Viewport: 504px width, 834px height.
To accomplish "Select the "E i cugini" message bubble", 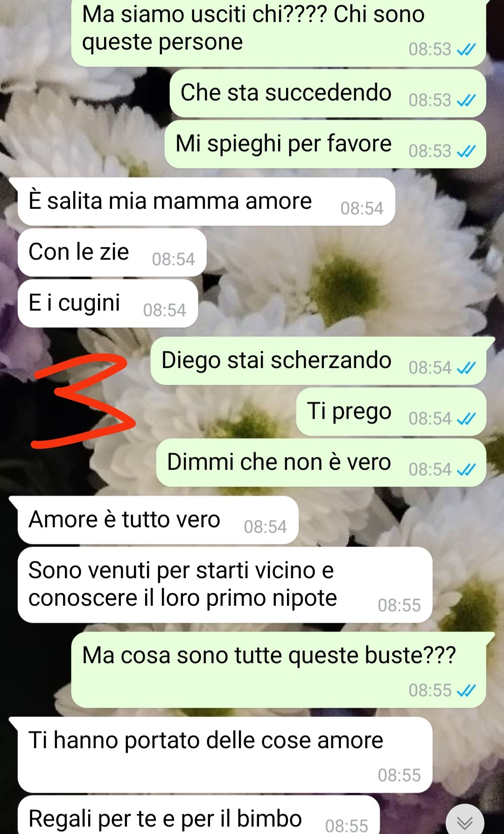I will tap(108, 304).
